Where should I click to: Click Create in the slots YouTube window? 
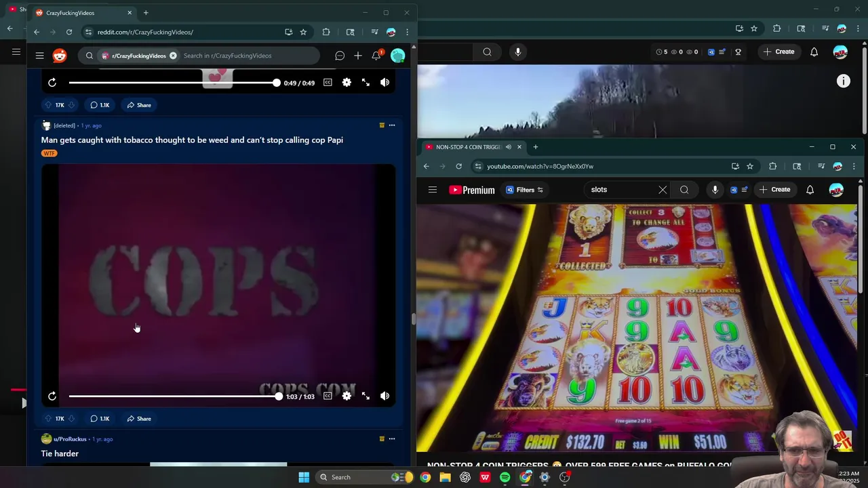click(776, 190)
